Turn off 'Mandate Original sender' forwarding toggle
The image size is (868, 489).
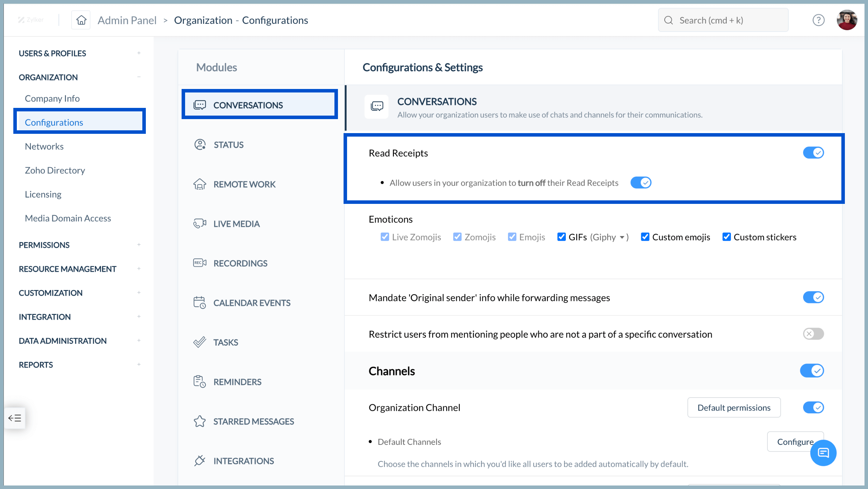coord(813,297)
